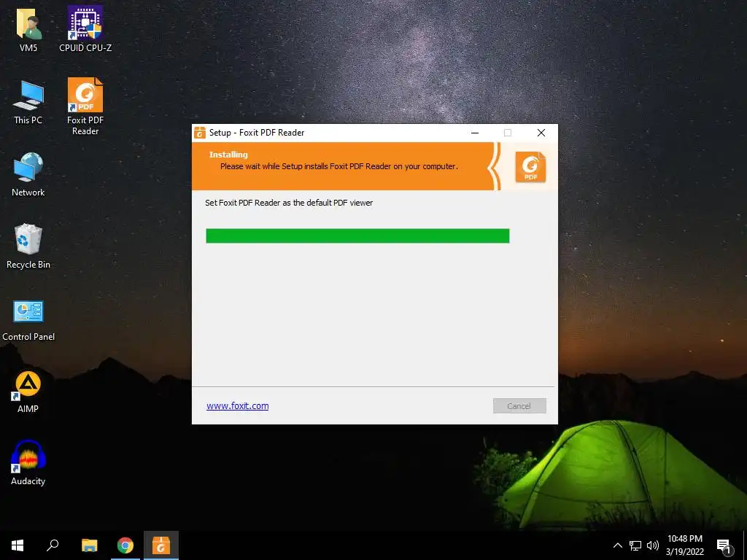Launch Audacity from the desktop shortcut

pos(28,462)
